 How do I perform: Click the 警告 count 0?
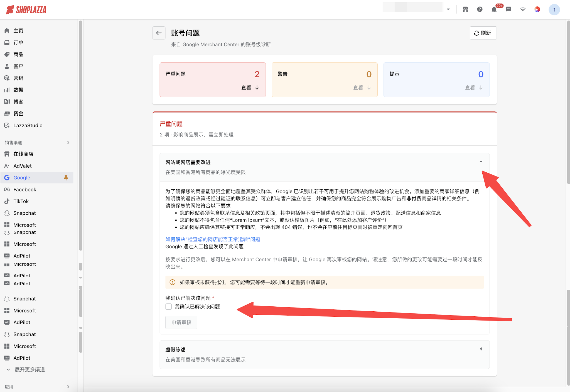tap(369, 74)
